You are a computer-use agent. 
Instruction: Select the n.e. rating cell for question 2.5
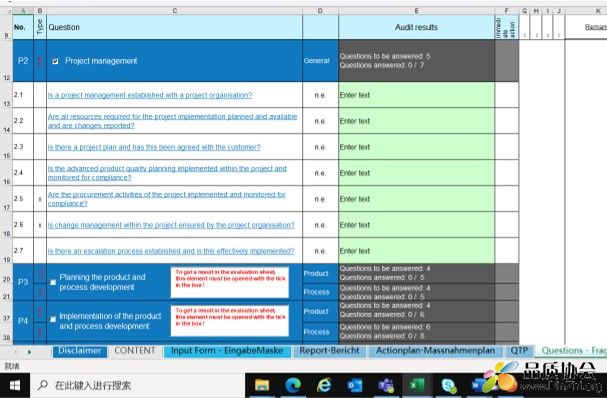point(320,199)
